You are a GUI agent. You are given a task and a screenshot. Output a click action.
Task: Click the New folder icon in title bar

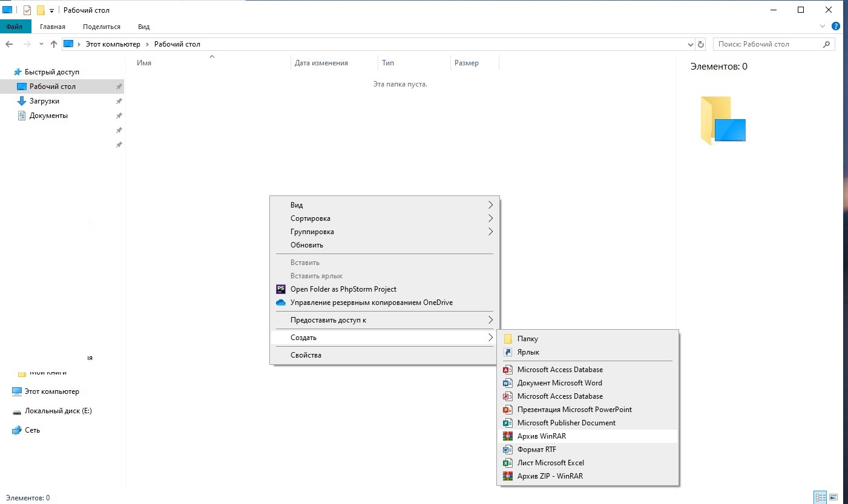41,10
